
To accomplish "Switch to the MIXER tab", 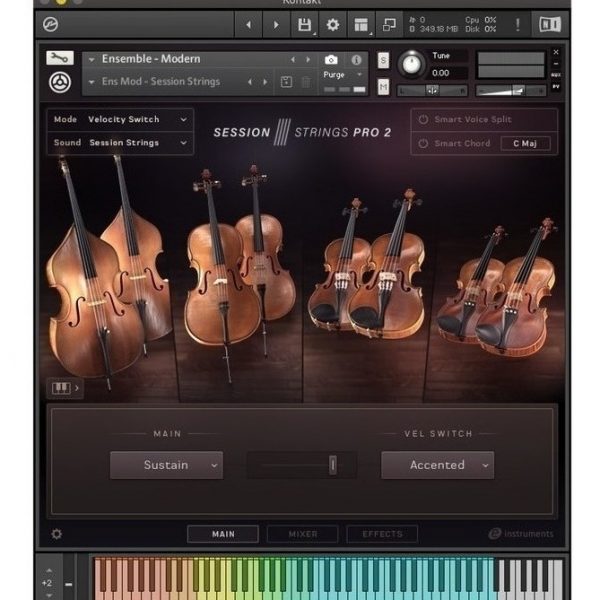I will click(x=303, y=534).
